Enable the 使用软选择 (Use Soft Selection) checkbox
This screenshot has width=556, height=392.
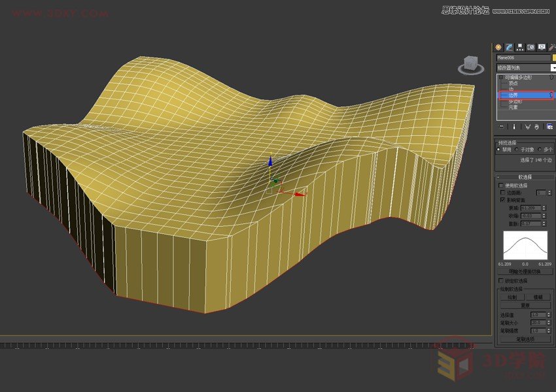(x=500, y=185)
